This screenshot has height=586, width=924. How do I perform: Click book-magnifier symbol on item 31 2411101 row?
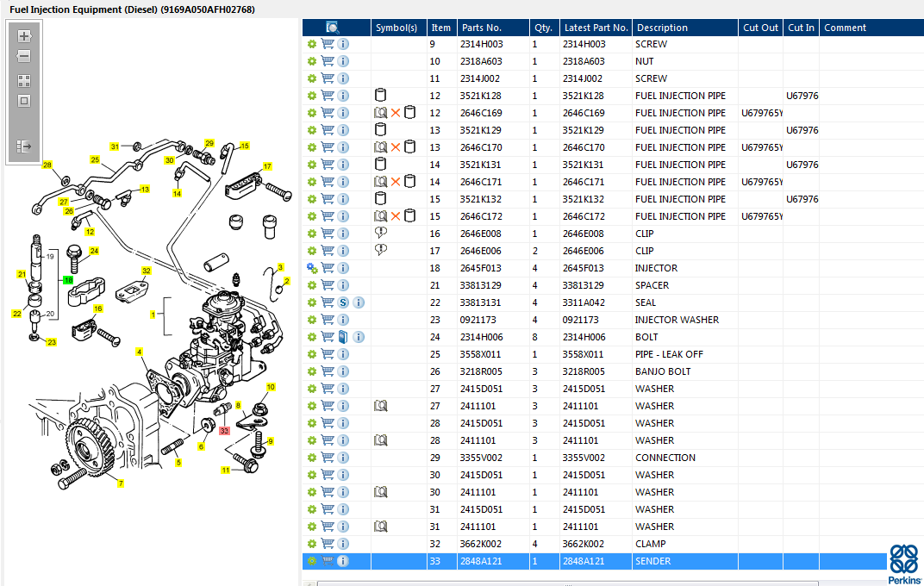(381, 527)
